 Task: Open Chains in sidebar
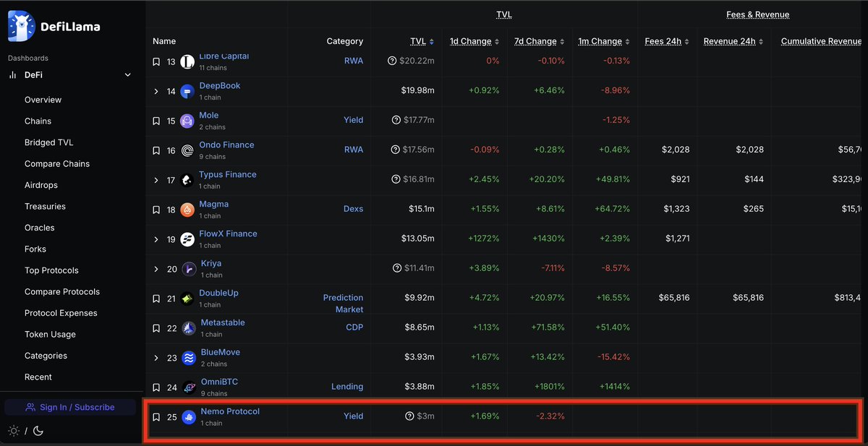click(x=38, y=121)
